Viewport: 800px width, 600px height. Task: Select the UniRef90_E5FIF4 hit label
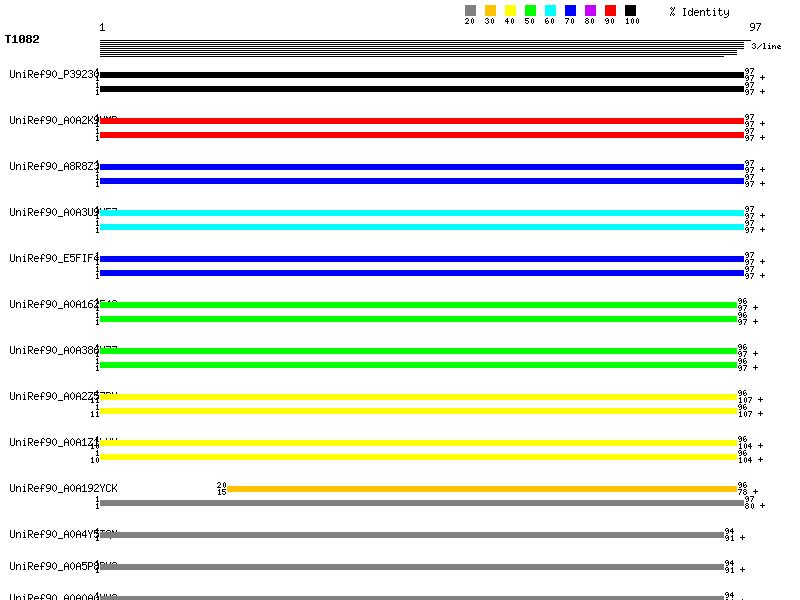click(x=54, y=258)
